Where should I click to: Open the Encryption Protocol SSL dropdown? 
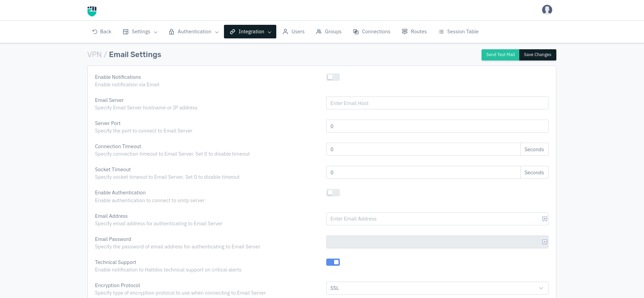pos(437,288)
